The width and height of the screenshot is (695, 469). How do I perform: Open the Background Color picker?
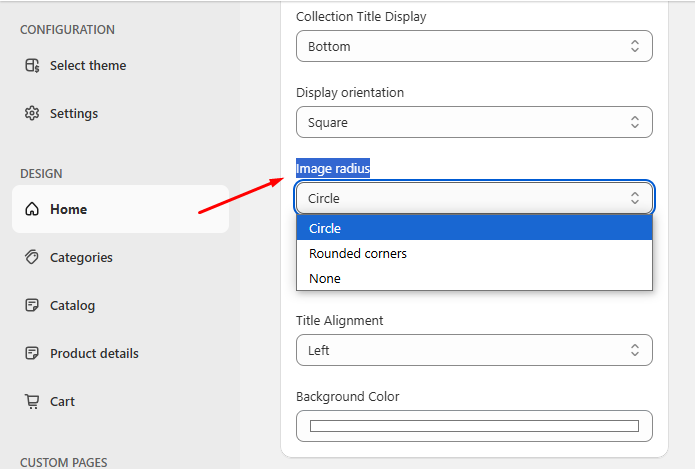coord(474,426)
